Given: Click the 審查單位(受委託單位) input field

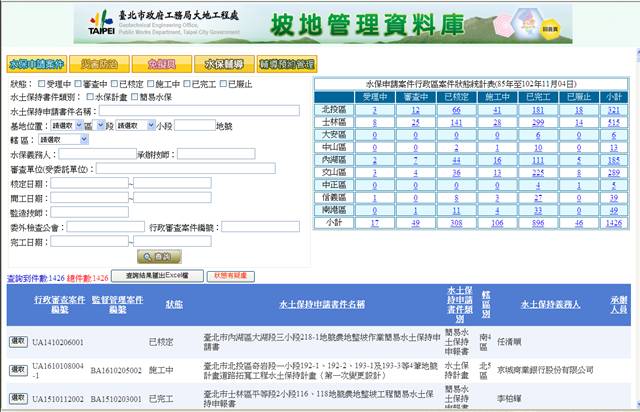Looking at the screenshot, I should click(x=186, y=168).
